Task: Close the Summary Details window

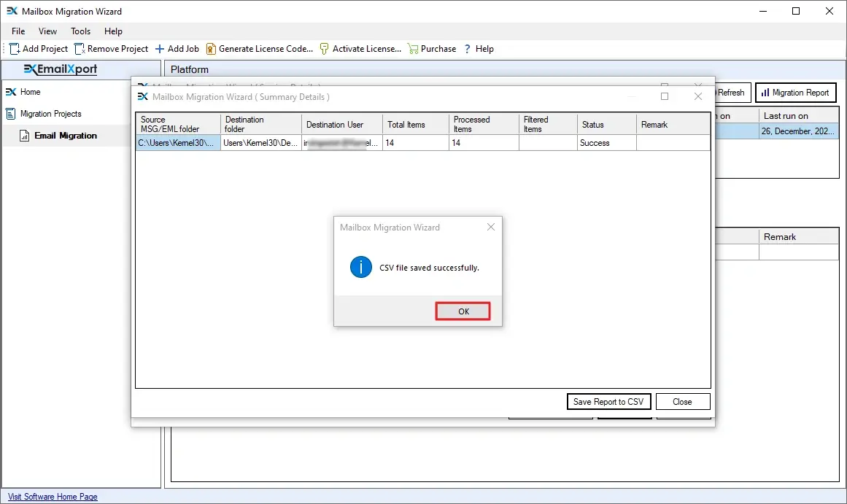Action: (x=697, y=96)
